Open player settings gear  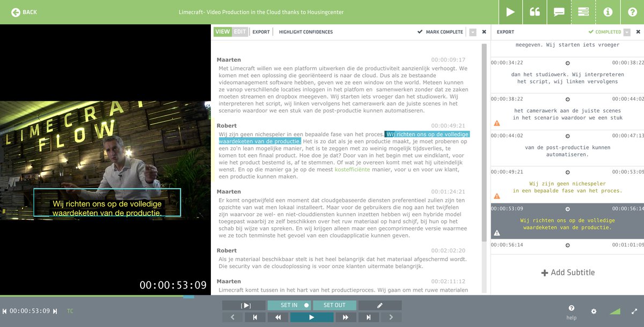[594, 311]
